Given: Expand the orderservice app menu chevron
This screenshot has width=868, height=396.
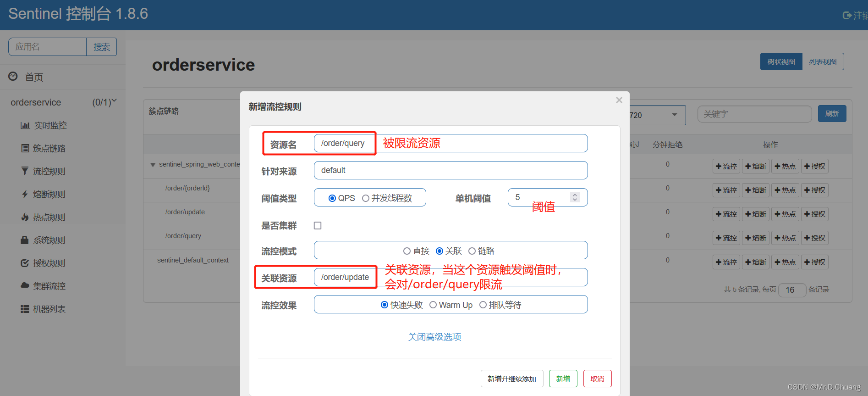Looking at the screenshot, I should pos(114,100).
